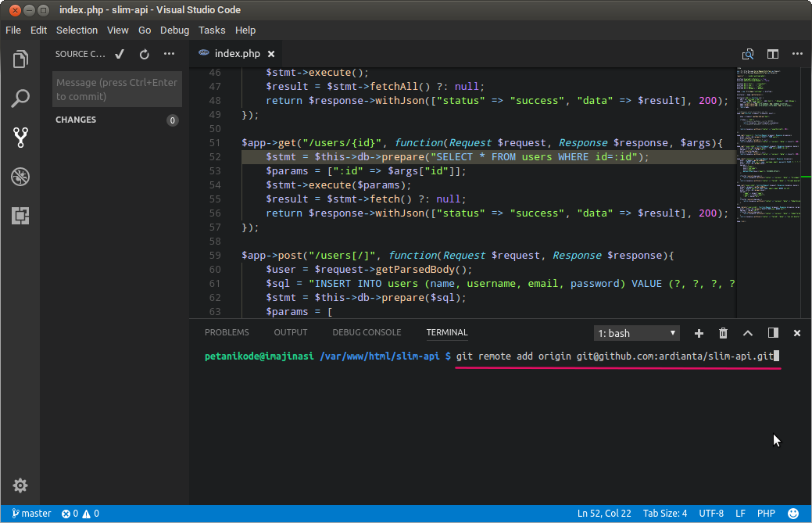Open the Search view
Image resolution: width=812 pixels, height=523 pixels.
pyautogui.click(x=20, y=99)
